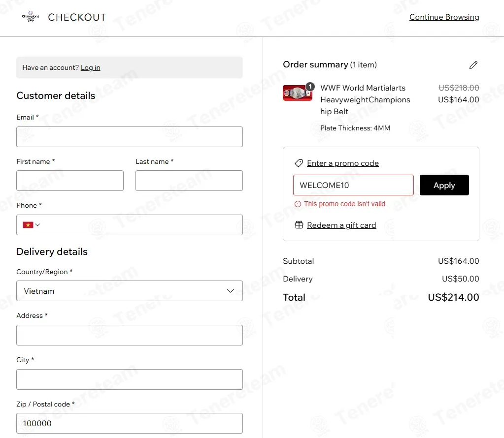Click the WELCOME10 promo code field

353,185
